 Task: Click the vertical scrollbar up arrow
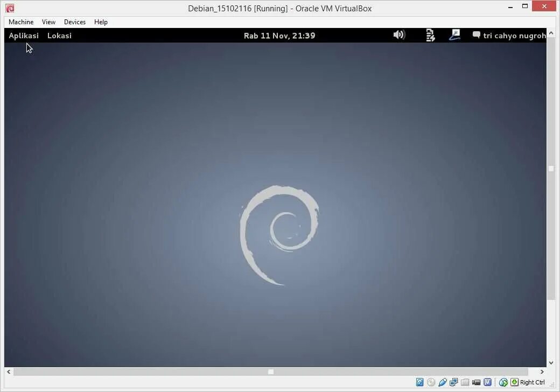click(551, 33)
